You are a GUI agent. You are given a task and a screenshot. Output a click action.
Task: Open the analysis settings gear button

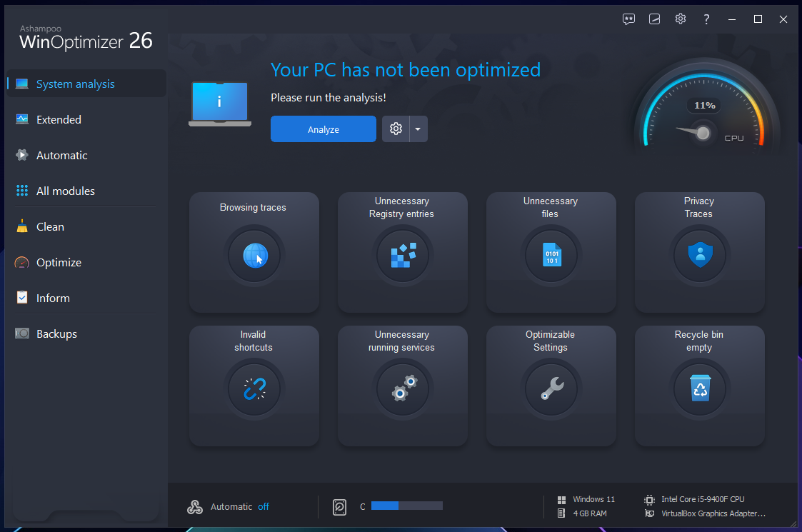[x=396, y=129]
